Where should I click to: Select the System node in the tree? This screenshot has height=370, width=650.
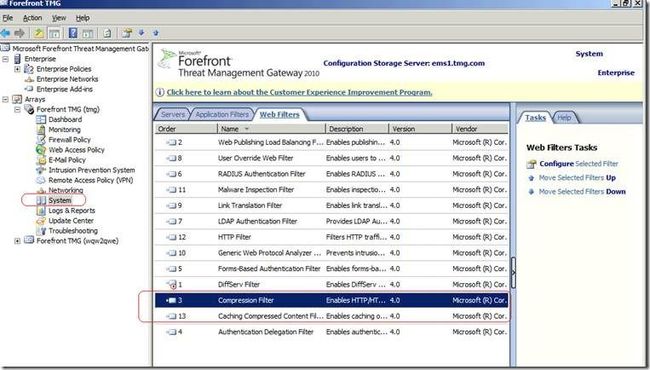click(60, 200)
